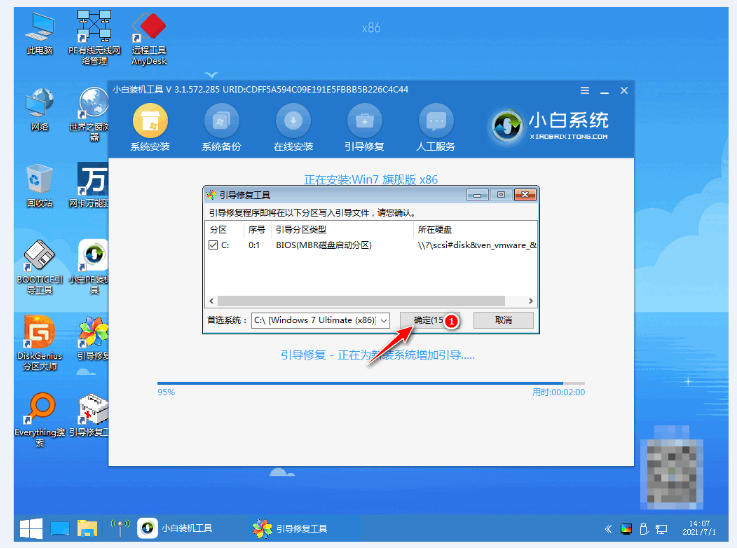737x550 pixels.
Task: Click the installation progress bar
Action: tap(371, 384)
